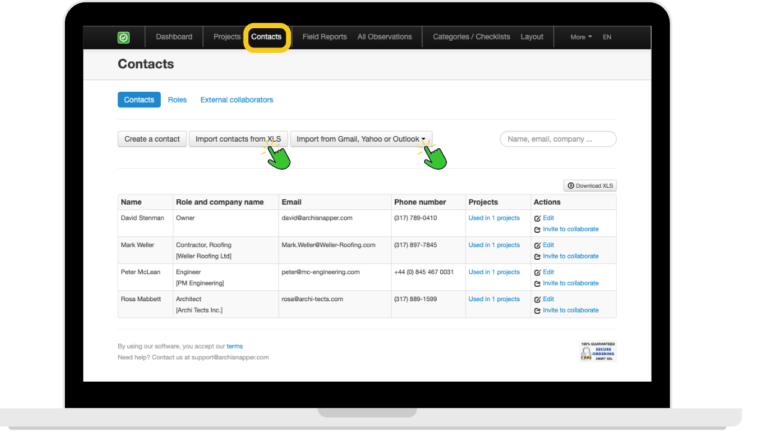Open Rosa Mabbett's Used in 1 projects link

[494, 299]
